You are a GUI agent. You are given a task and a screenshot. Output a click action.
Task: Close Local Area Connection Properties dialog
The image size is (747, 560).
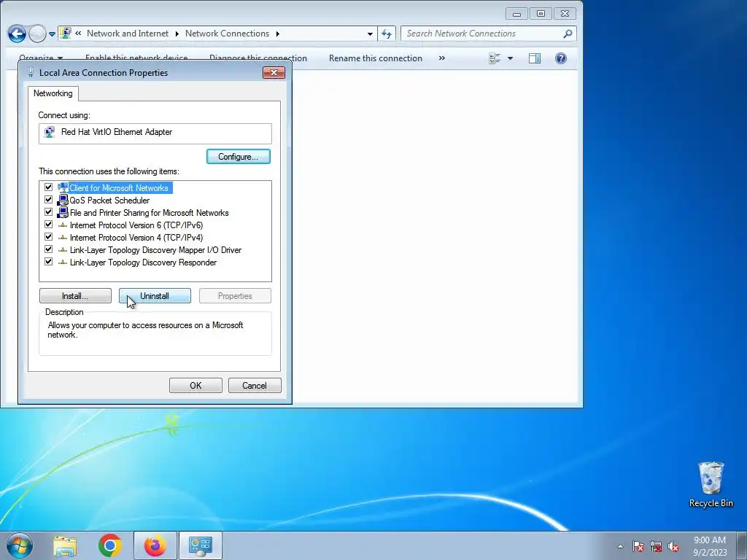point(274,72)
